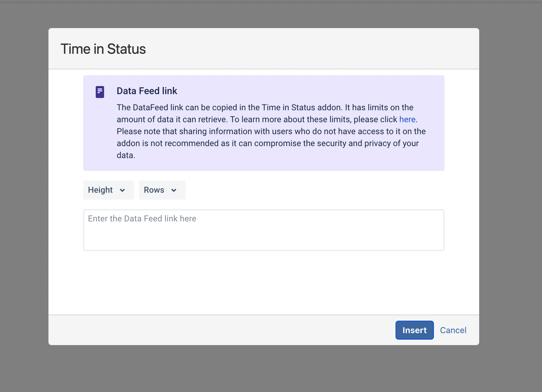Click the dialog header bar
The width and height of the screenshot is (542, 392).
(299, 49)
